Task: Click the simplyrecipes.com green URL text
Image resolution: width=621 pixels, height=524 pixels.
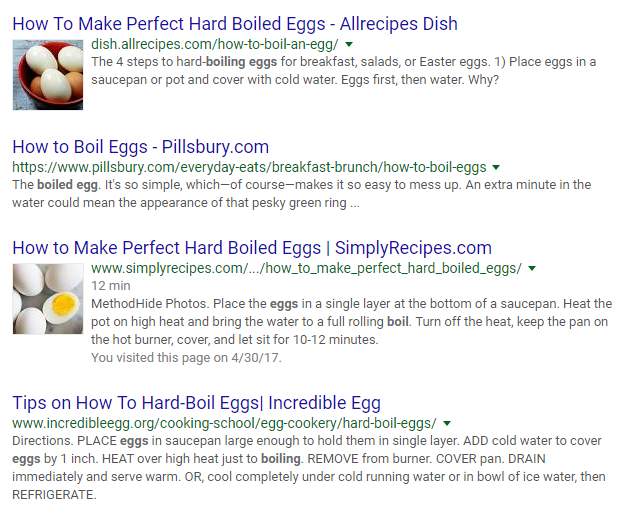Action: tap(307, 268)
